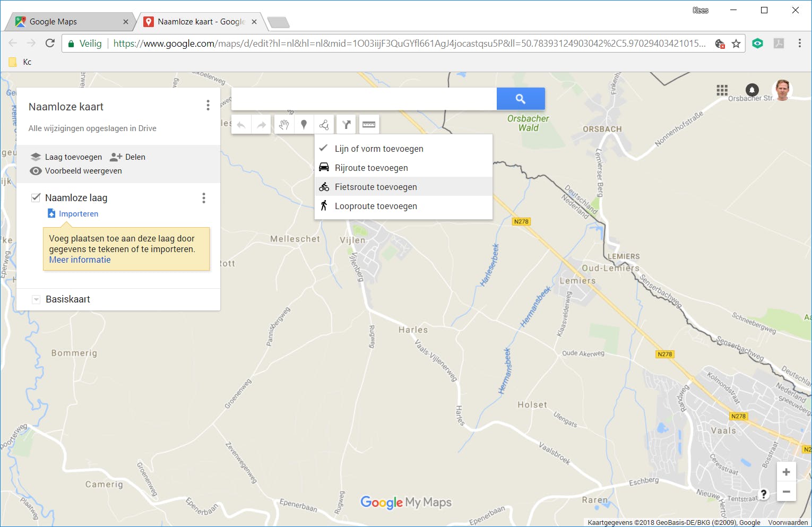812x527 pixels.
Task: Click the Vaals town label on map
Action: click(x=723, y=430)
